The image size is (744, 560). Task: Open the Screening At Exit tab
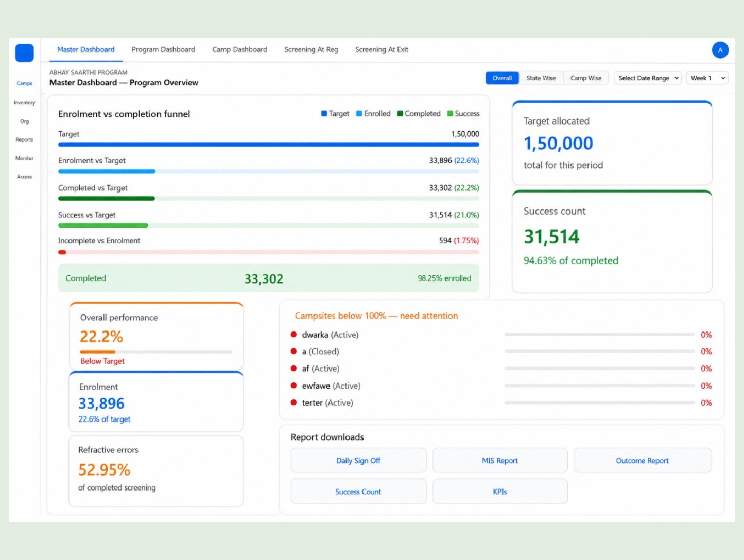pyautogui.click(x=382, y=50)
